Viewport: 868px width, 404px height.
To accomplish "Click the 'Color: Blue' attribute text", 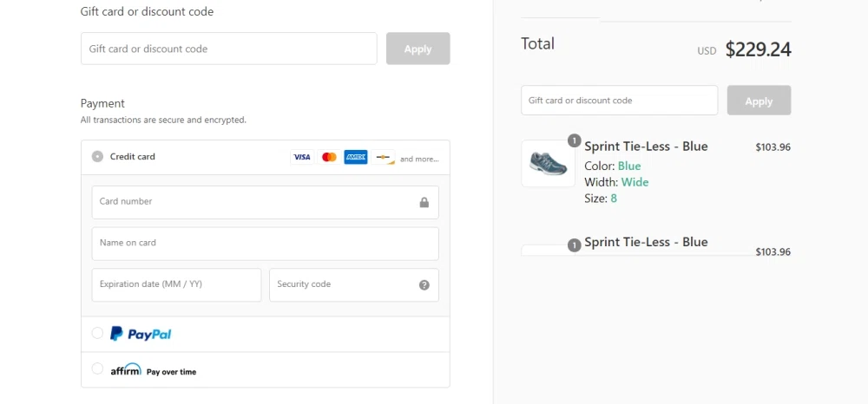I will [x=612, y=166].
